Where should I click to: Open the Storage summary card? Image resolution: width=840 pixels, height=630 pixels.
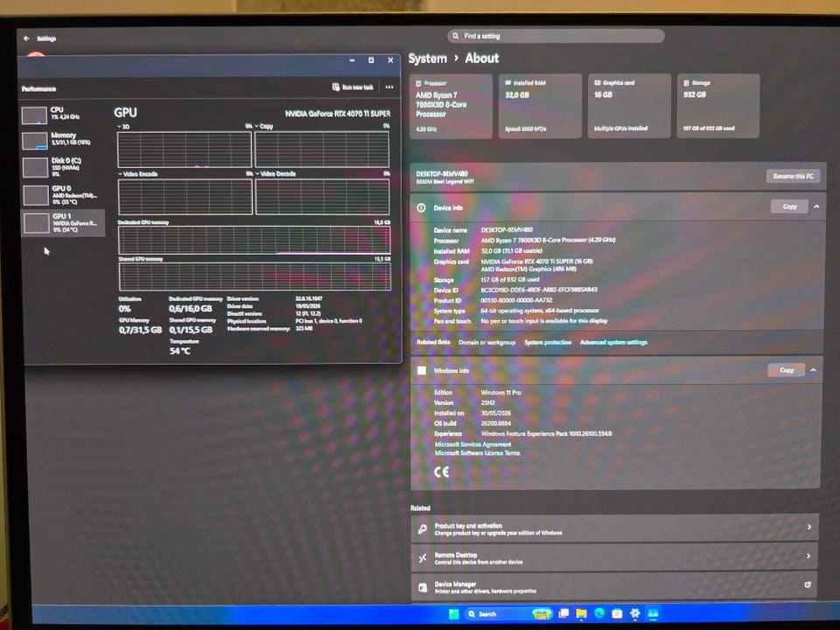pos(717,106)
